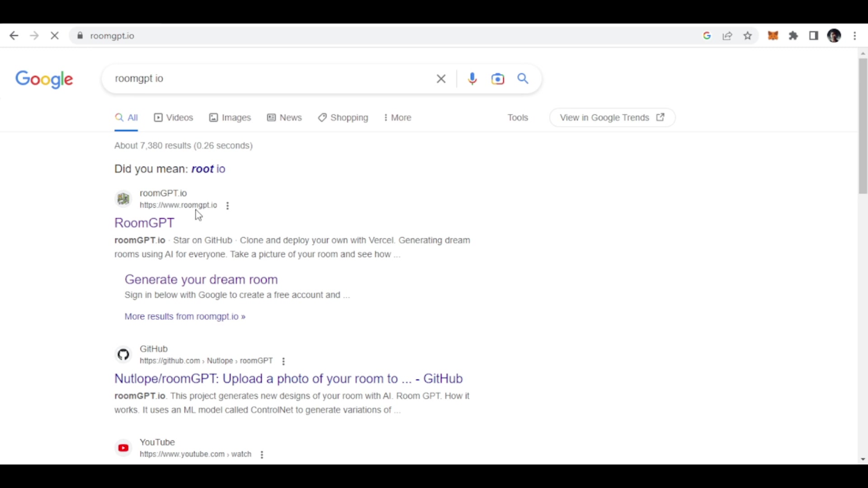Image resolution: width=868 pixels, height=488 pixels.
Task: Open the search Tools options
Action: (x=518, y=118)
